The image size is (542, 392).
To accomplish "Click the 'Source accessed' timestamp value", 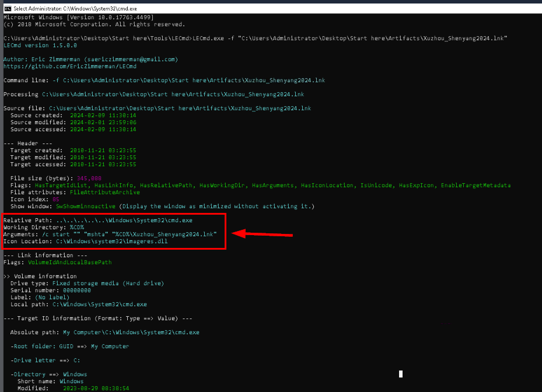I will [103, 129].
